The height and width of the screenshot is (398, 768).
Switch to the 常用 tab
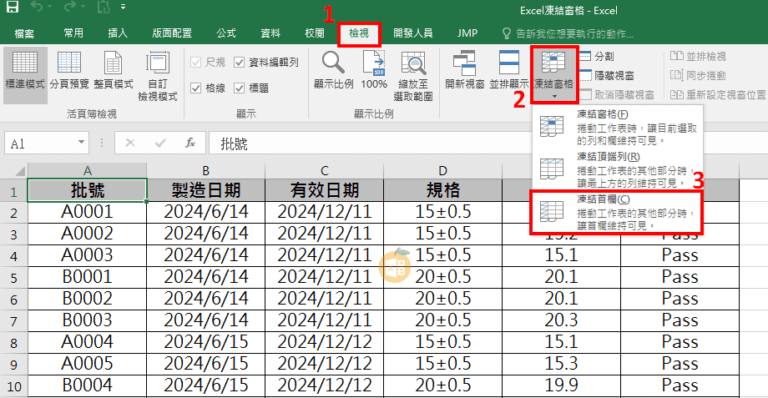point(73,33)
